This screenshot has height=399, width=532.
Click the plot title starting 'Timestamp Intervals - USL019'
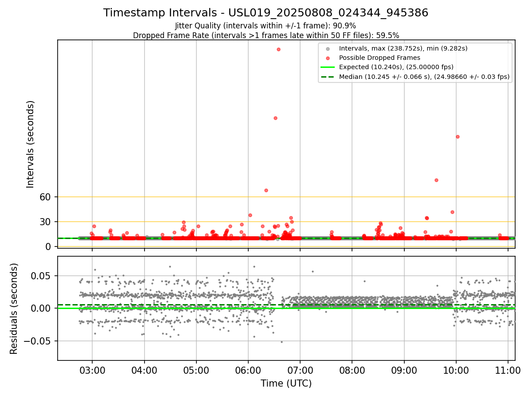click(266, 13)
